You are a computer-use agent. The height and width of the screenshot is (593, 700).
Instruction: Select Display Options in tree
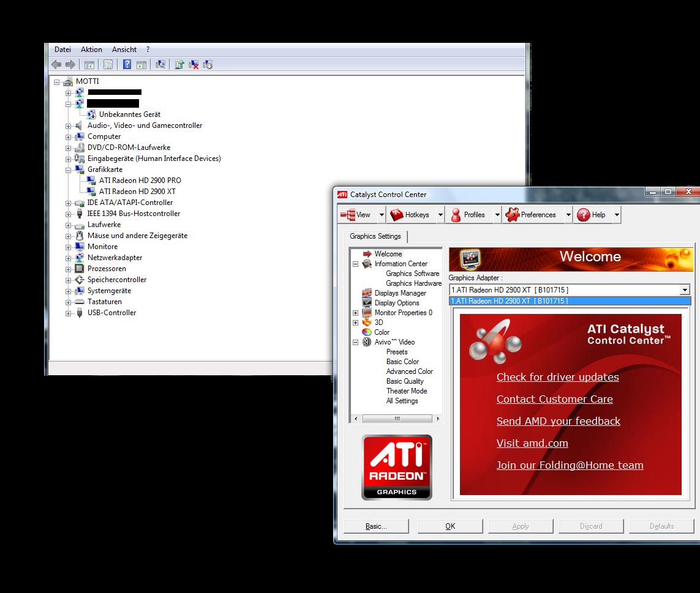click(x=397, y=303)
